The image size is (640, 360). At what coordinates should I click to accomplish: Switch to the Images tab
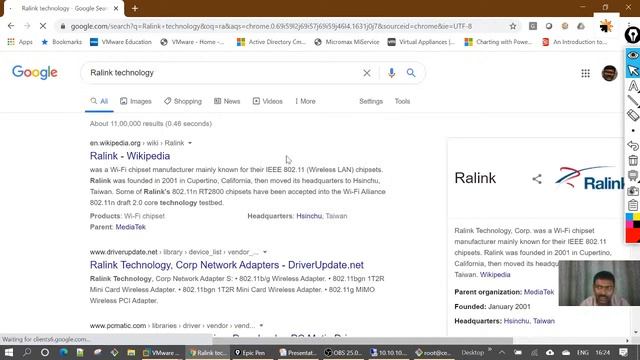[136, 101]
